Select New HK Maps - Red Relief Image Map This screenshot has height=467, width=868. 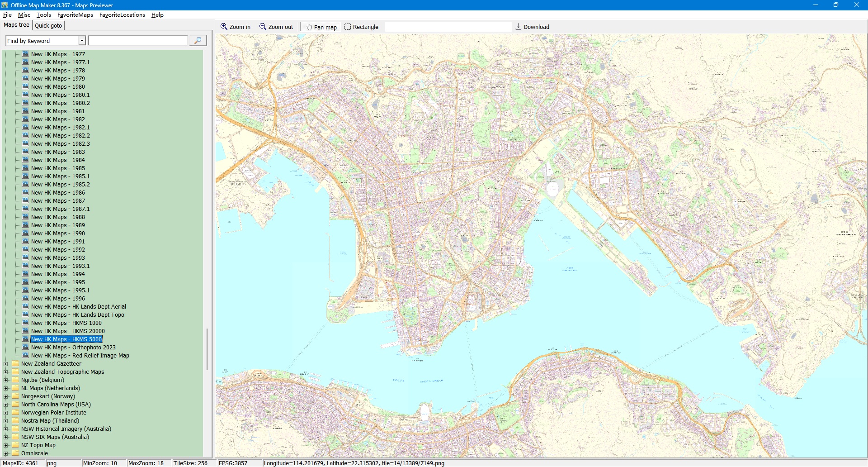80,356
